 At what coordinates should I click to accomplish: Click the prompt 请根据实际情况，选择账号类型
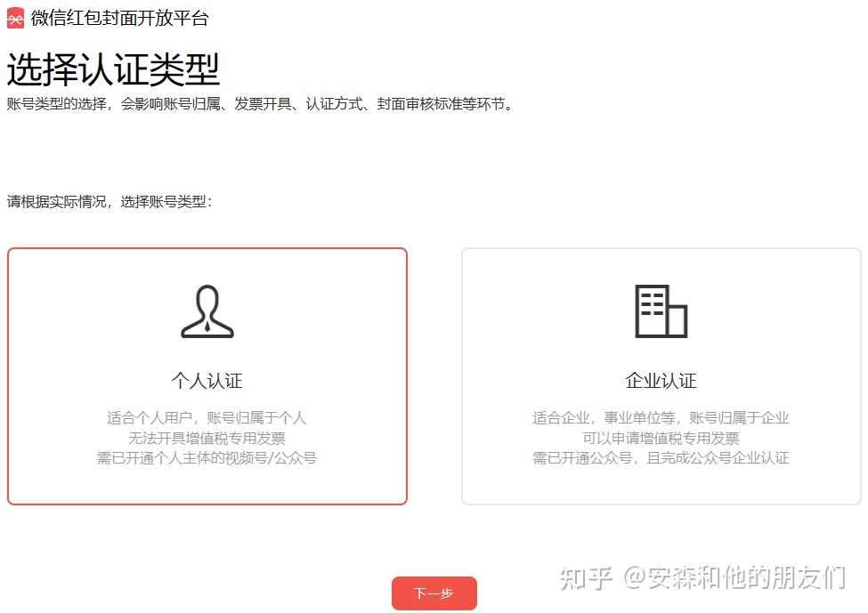109,202
